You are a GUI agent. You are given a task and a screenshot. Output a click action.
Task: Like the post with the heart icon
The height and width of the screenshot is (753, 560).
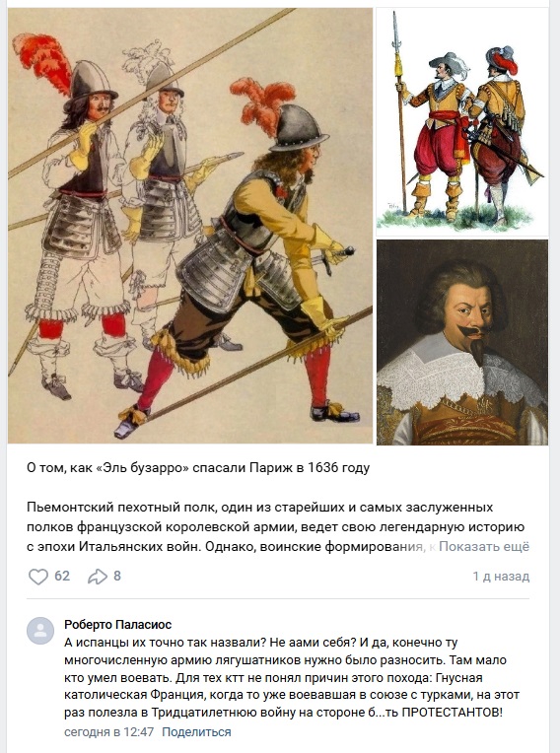tap(38, 577)
